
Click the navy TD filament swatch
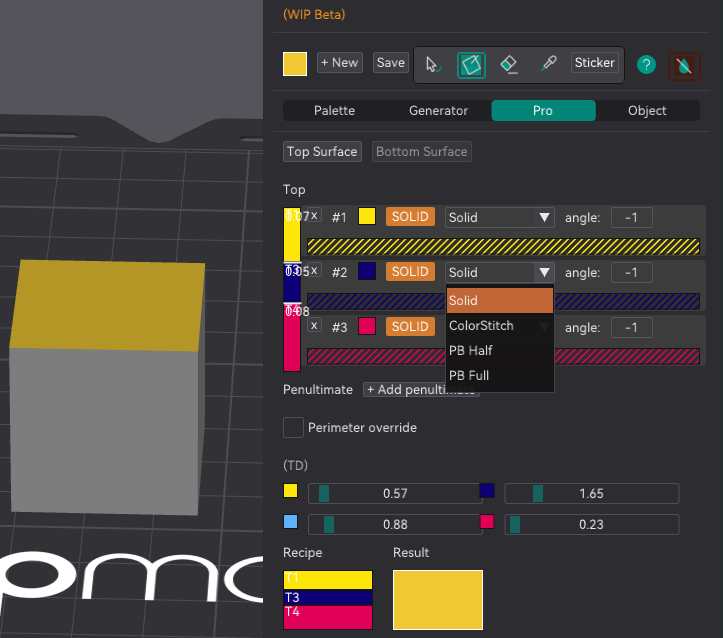tap(487, 490)
